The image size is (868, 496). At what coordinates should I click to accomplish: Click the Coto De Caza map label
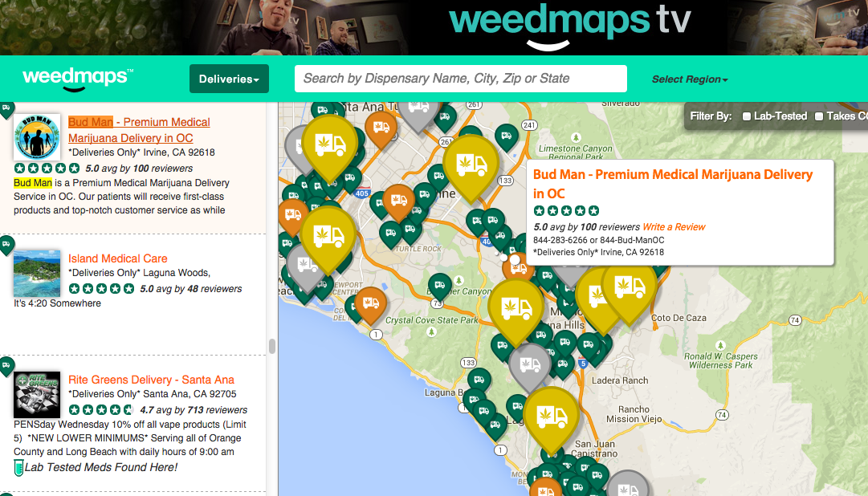[x=679, y=319]
